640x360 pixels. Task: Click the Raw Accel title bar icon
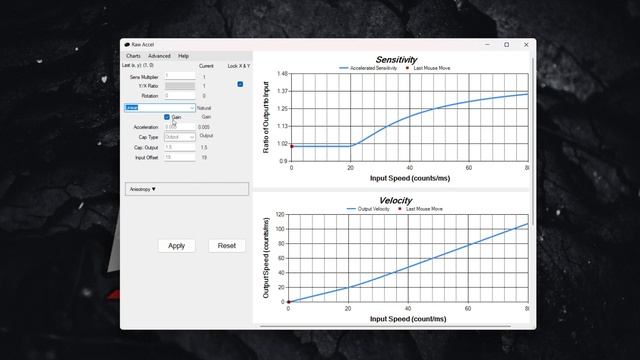click(x=127, y=44)
